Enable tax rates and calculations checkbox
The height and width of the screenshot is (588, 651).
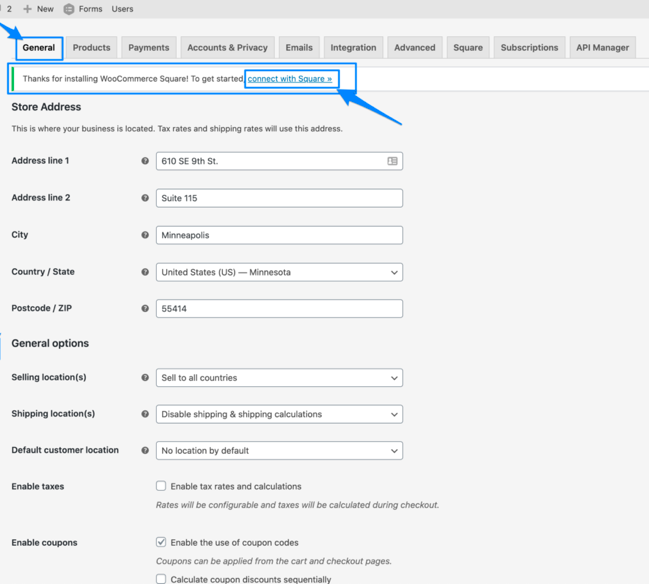pos(161,486)
